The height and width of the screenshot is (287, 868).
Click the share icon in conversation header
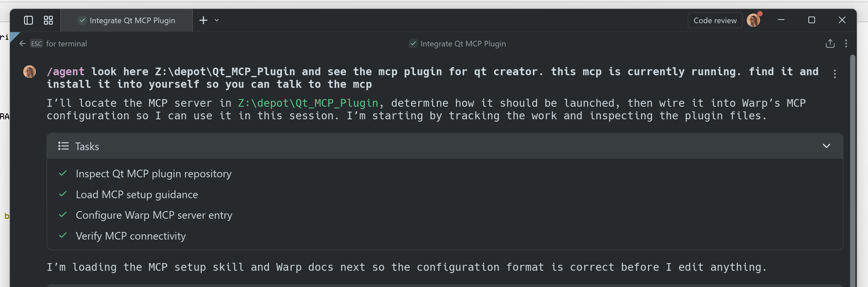(830, 44)
